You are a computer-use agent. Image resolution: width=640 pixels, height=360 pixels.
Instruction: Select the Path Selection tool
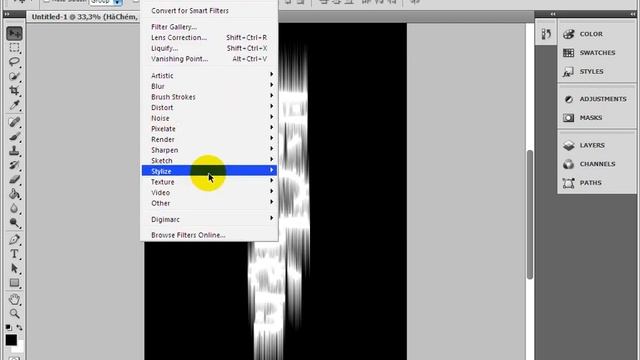pyautogui.click(x=14, y=268)
